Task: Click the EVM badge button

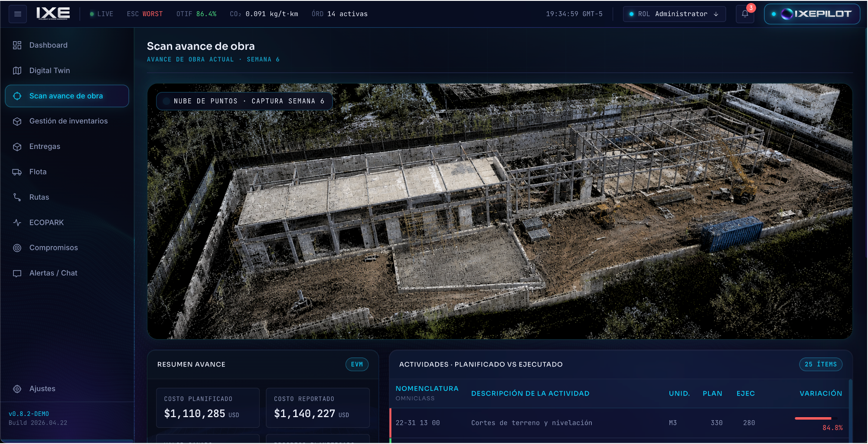Action: pos(357,364)
